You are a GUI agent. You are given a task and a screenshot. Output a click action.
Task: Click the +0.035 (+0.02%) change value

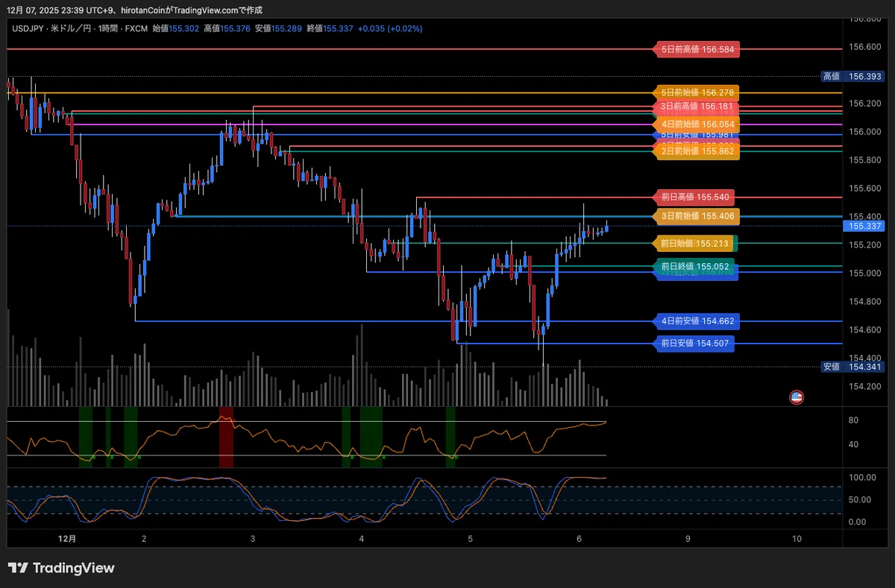390,28
